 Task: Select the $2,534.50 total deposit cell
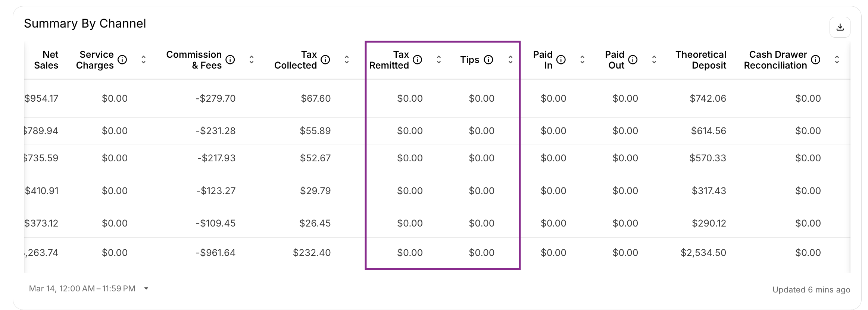(703, 253)
